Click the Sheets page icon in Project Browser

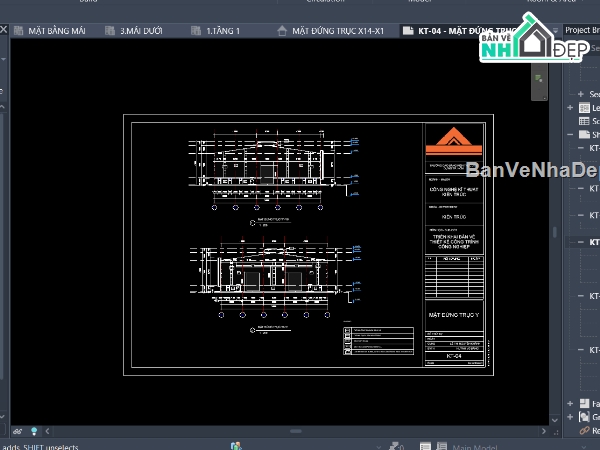[584, 134]
